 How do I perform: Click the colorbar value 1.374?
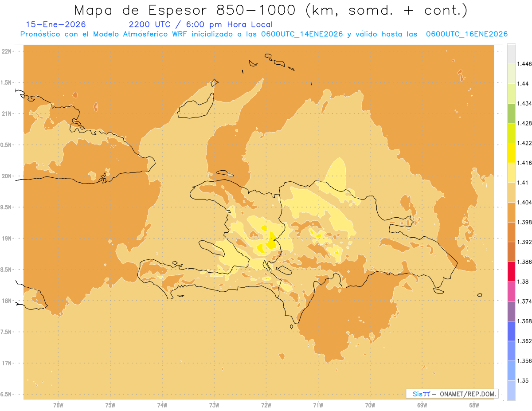[524, 301]
